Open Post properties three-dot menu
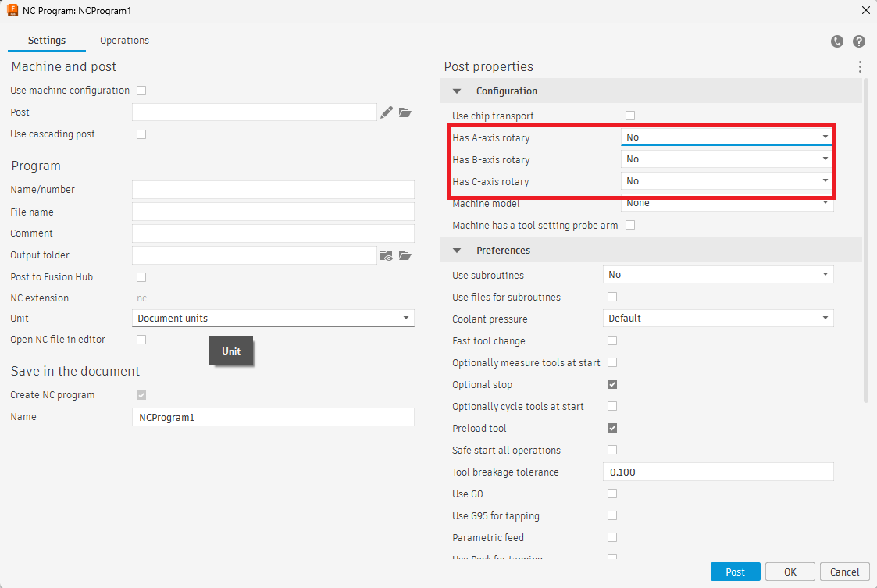 click(x=860, y=67)
